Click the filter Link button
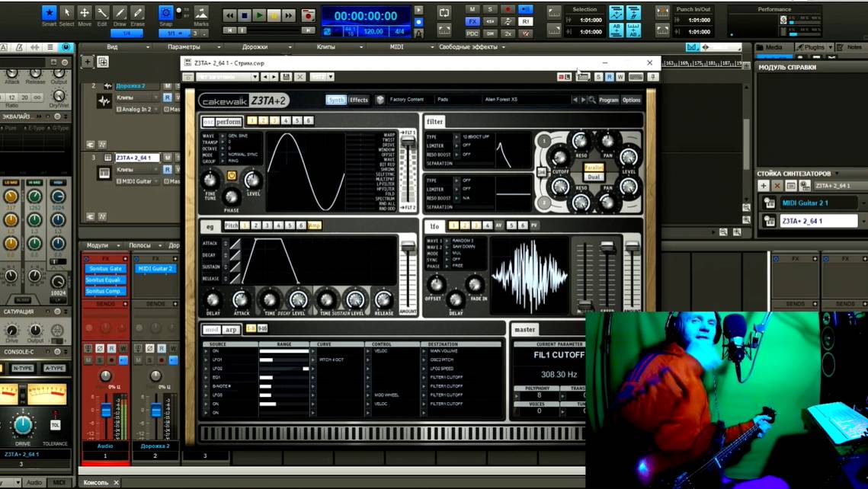Image resolution: width=868 pixels, height=489 pixels. [541, 173]
